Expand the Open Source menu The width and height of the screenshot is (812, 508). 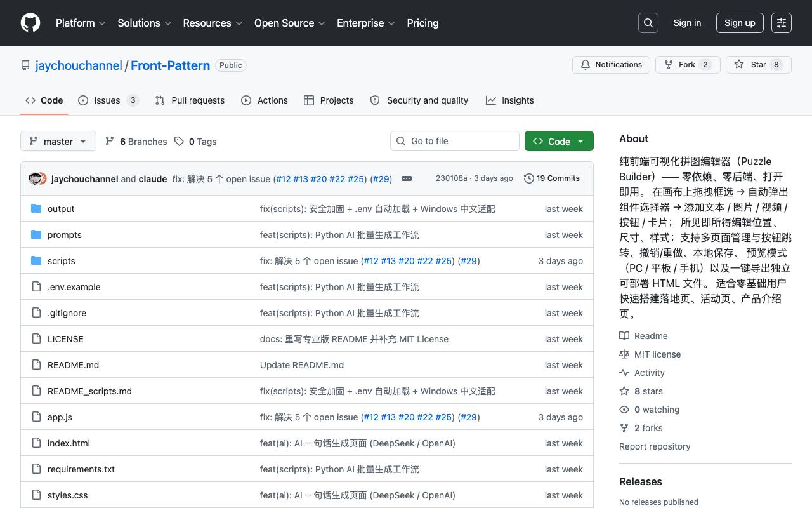coord(289,23)
